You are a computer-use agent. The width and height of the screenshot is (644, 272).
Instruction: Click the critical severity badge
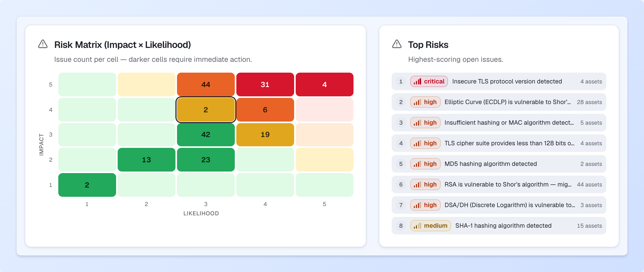coord(429,81)
